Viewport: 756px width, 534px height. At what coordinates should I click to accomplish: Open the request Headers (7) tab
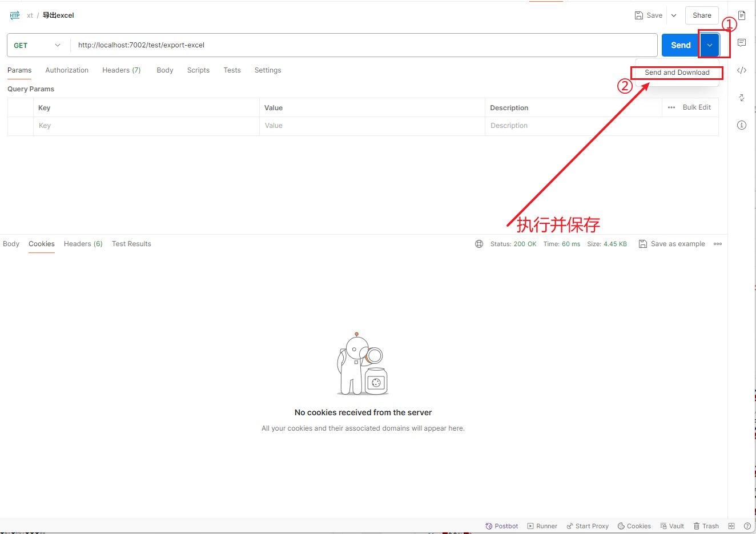(122, 70)
